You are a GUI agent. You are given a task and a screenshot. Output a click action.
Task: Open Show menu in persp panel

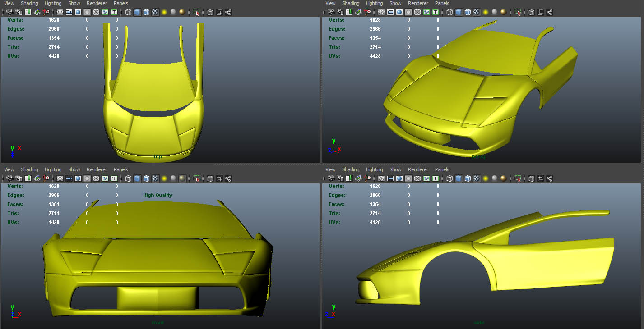click(395, 3)
